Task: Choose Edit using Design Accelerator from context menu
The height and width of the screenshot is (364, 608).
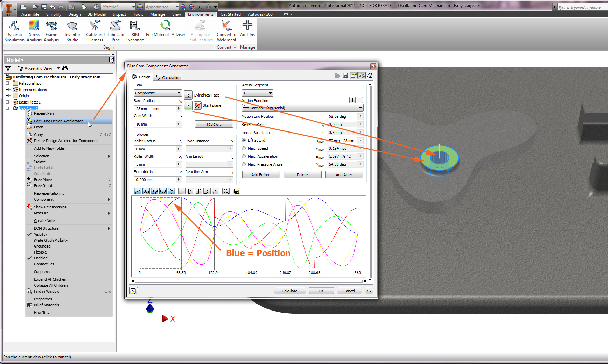Action: pyautogui.click(x=69, y=121)
